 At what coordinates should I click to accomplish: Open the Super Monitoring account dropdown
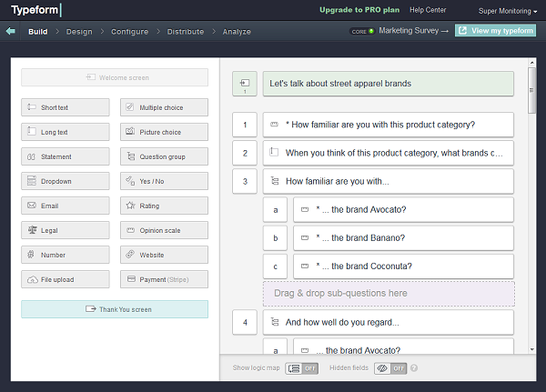pos(507,11)
